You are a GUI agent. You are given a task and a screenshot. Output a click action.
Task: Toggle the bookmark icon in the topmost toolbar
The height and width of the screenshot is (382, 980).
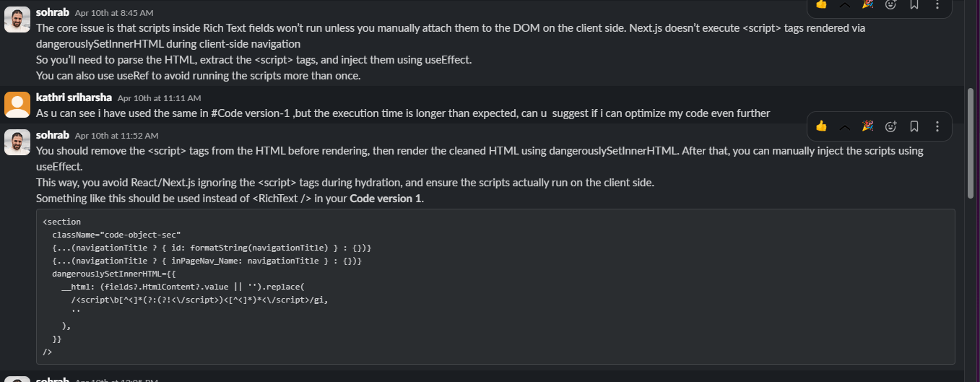pos(914,4)
